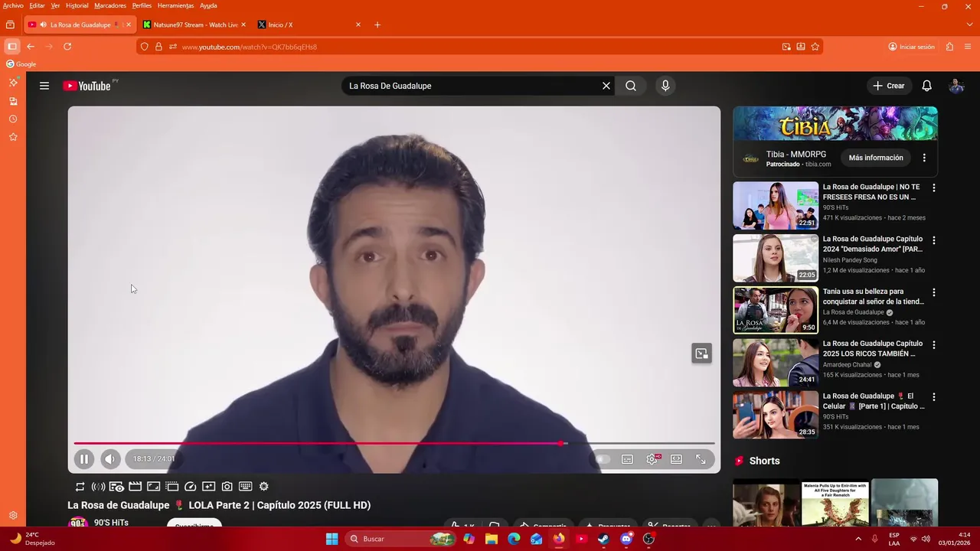Go to the YouTube home logo

click(x=87, y=86)
